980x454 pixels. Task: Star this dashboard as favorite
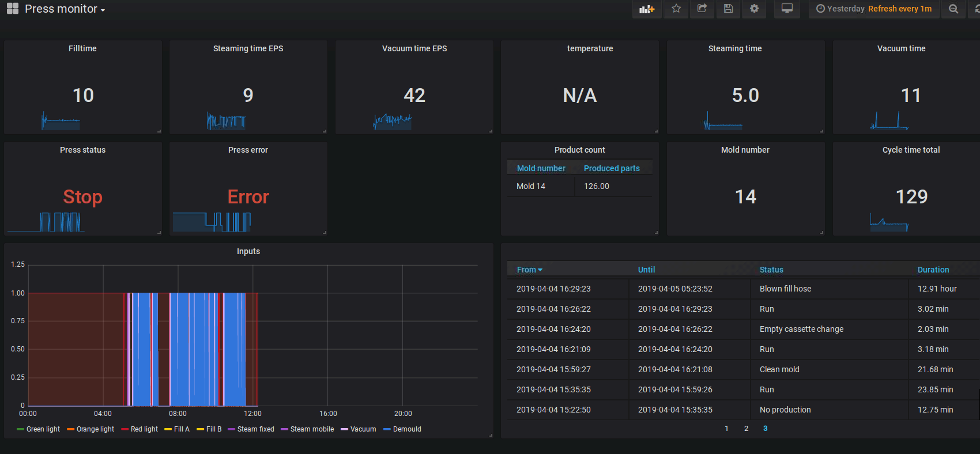click(676, 9)
